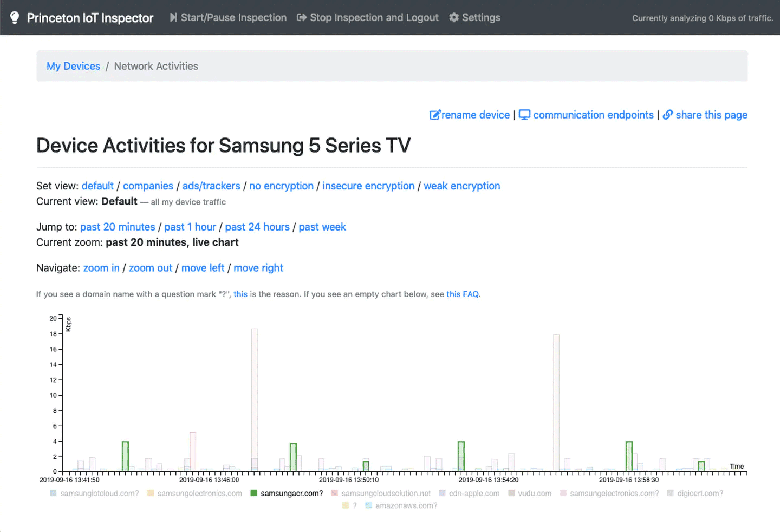Click the share this page chain icon
The image size is (780, 532).
pyautogui.click(x=668, y=115)
